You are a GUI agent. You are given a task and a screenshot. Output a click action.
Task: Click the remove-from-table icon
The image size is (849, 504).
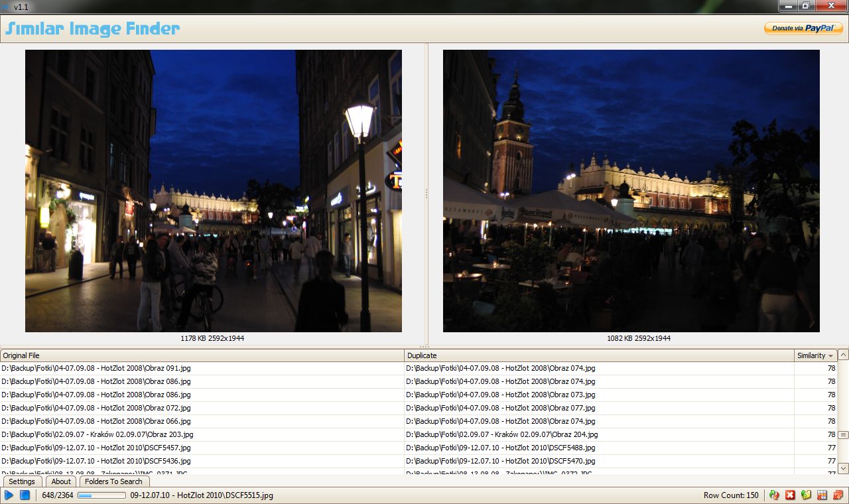(821, 495)
